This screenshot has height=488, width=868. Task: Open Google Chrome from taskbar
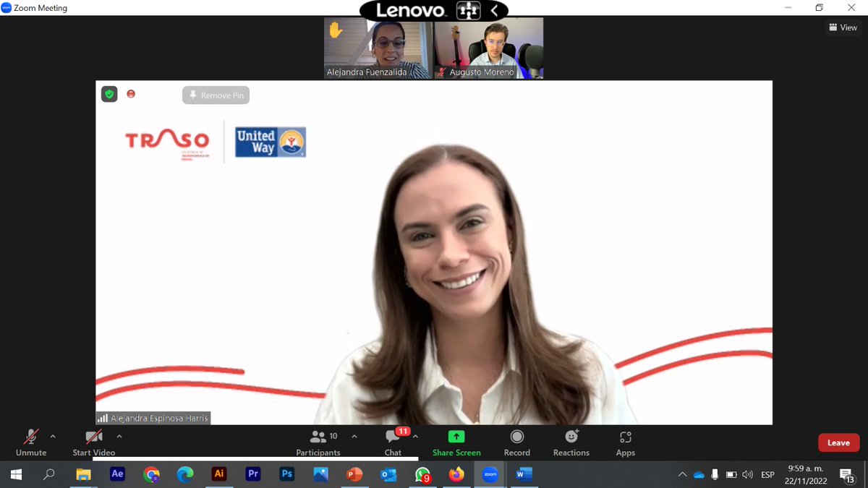click(151, 474)
